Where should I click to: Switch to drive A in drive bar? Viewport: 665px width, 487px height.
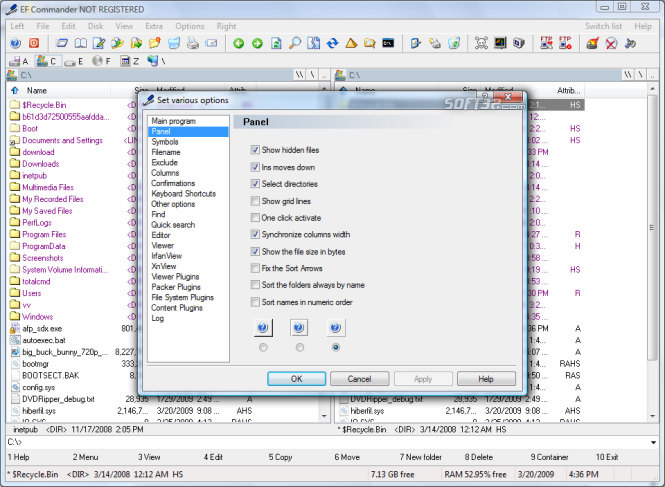[19, 62]
